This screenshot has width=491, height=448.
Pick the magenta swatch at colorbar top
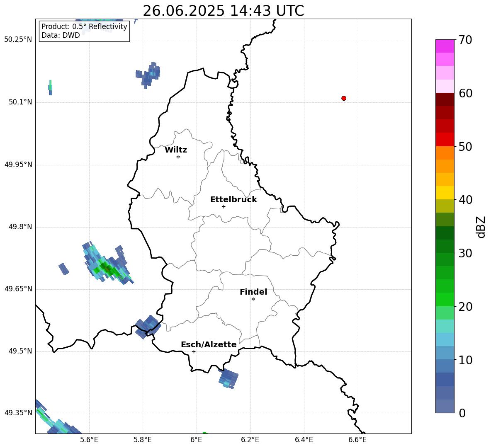pyautogui.click(x=445, y=46)
